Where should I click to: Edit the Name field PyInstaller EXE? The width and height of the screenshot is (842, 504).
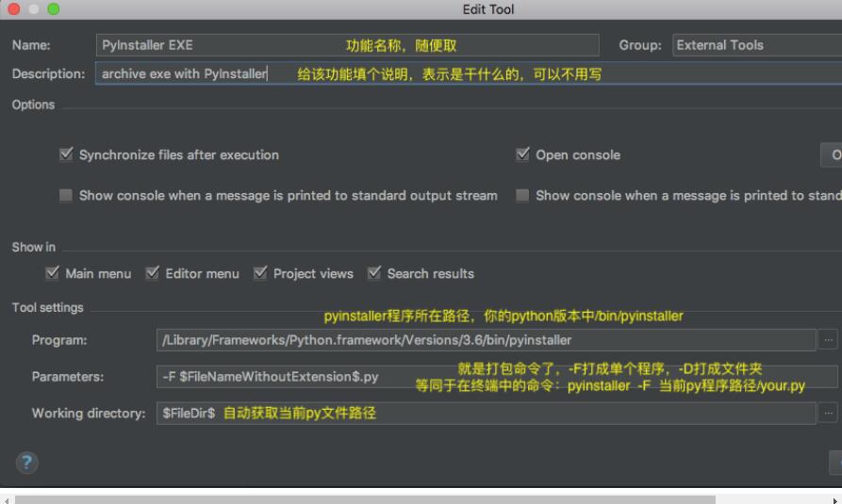(x=347, y=45)
